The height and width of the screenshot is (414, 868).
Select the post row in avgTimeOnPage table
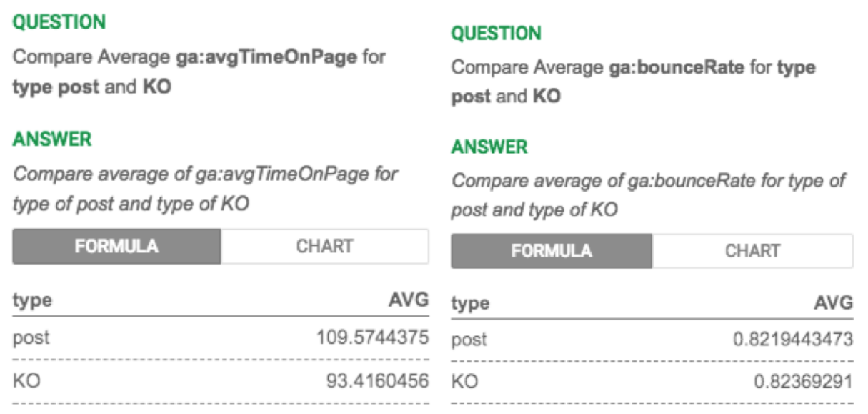click(x=221, y=337)
